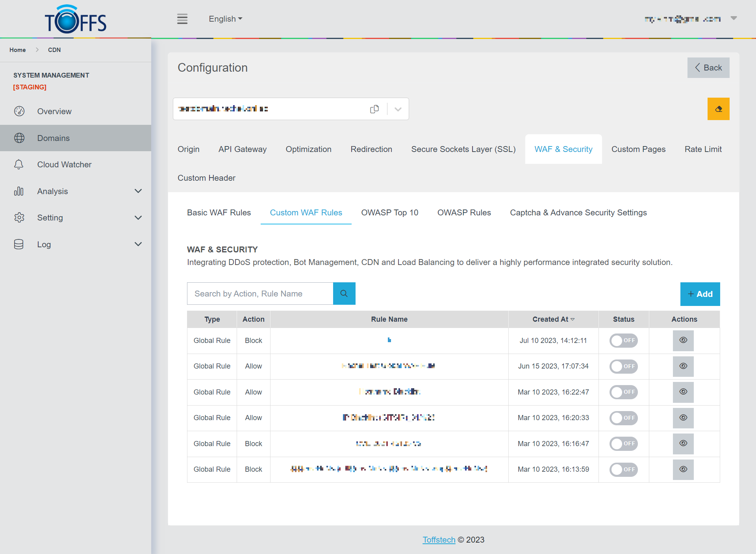Open the Toffstech footer link
756x554 pixels.
pyautogui.click(x=439, y=540)
